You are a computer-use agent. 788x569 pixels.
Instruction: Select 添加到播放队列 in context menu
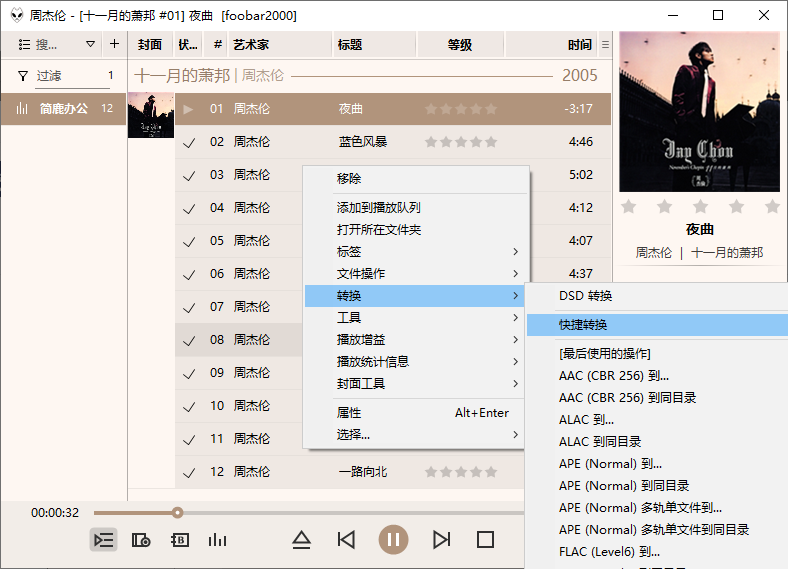(416, 208)
